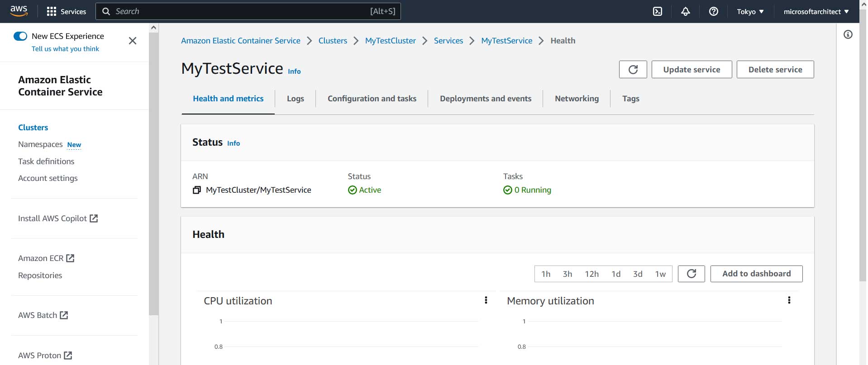Click the external link icon beside Amazon ECR
This screenshot has width=868, height=365.
point(70,258)
